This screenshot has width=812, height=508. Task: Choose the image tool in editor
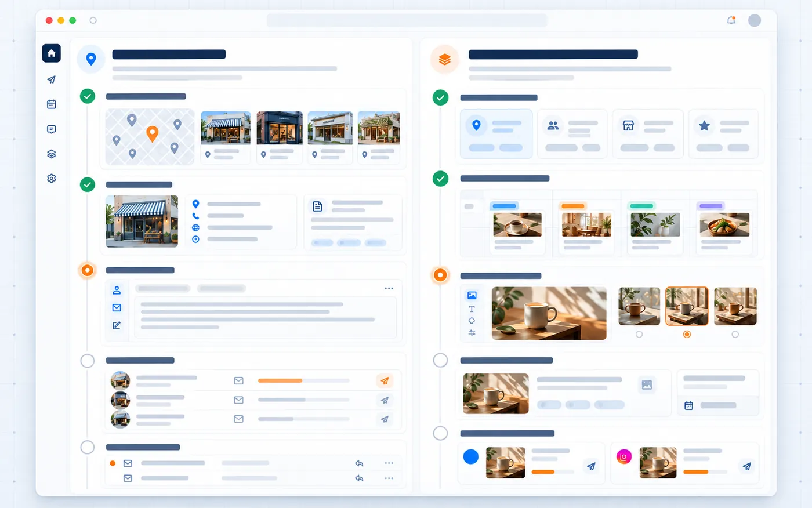tap(472, 296)
